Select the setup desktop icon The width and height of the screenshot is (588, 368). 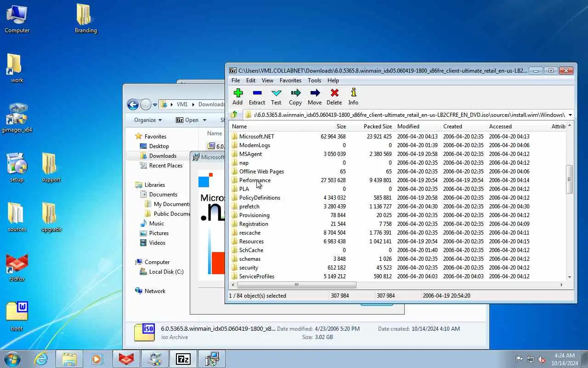(17, 167)
